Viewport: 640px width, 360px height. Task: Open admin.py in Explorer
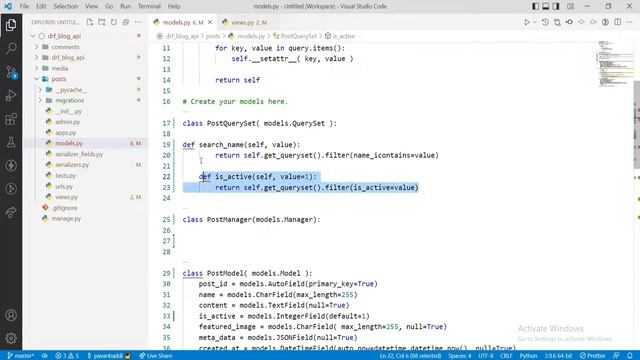pyautogui.click(x=68, y=122)
